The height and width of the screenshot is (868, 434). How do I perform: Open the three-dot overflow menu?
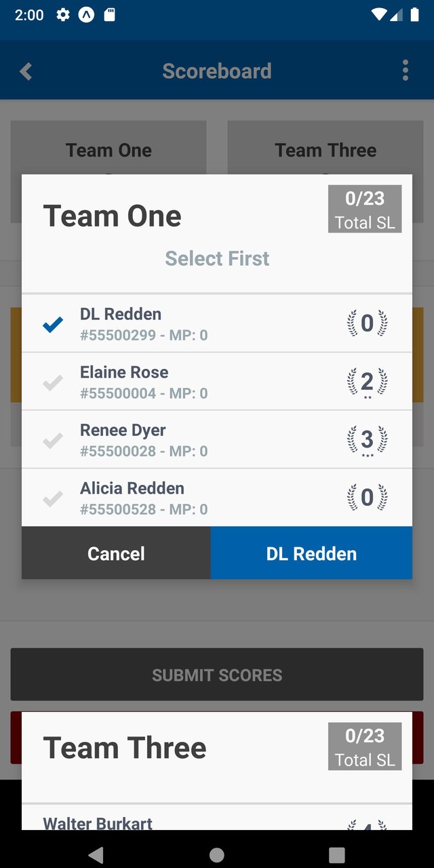click(405, 71)
